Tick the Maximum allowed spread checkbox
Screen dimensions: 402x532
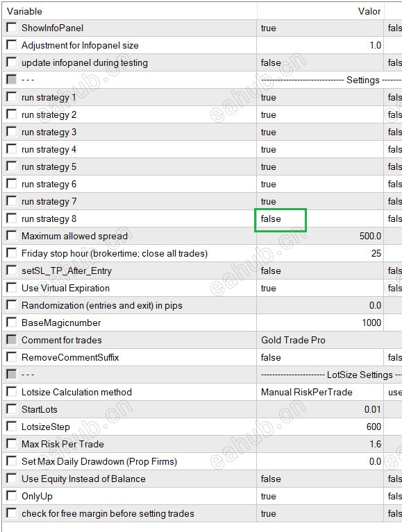tap(12, 235)
